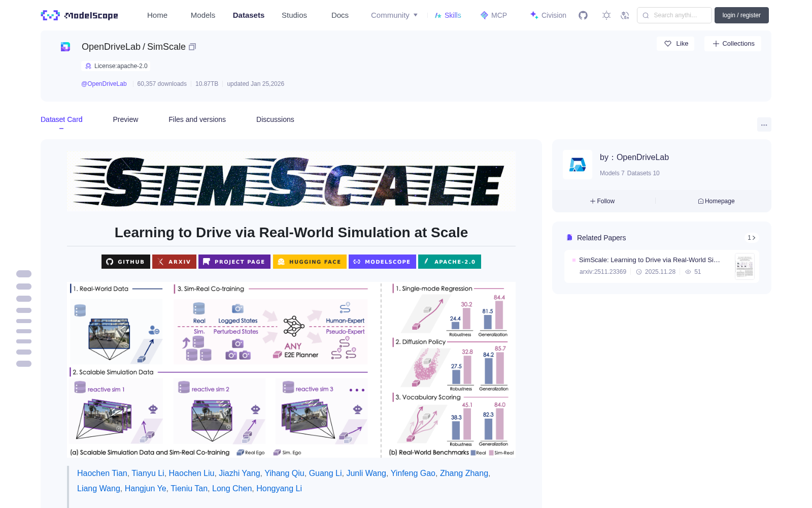Click the SimScale banner image
Image resolution: width=812 pixels, height=508 pixels.
pyautogui.click(x=291, y=181)
